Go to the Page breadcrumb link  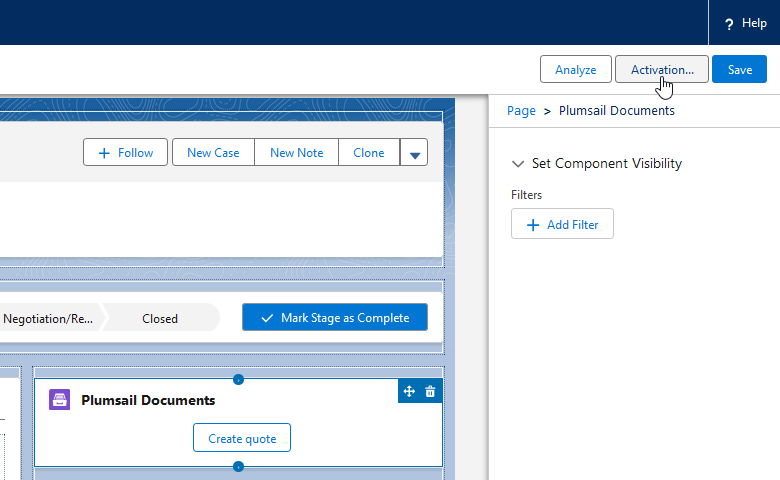(x=521, y=110)
